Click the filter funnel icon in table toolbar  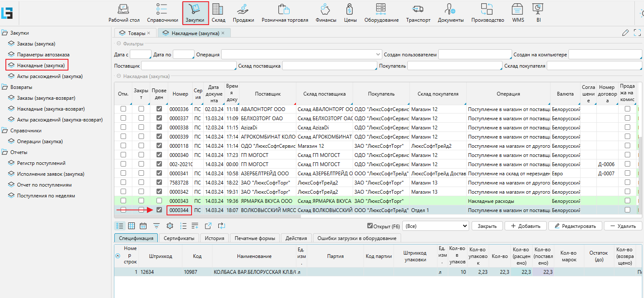pyautogui.click(x=157, y=226)
